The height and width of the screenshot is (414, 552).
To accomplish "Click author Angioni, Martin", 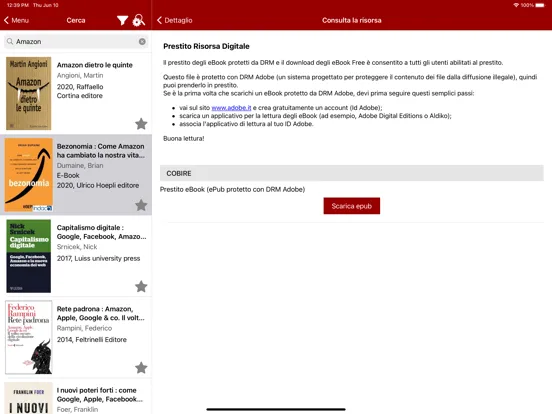I will (80, 75).
